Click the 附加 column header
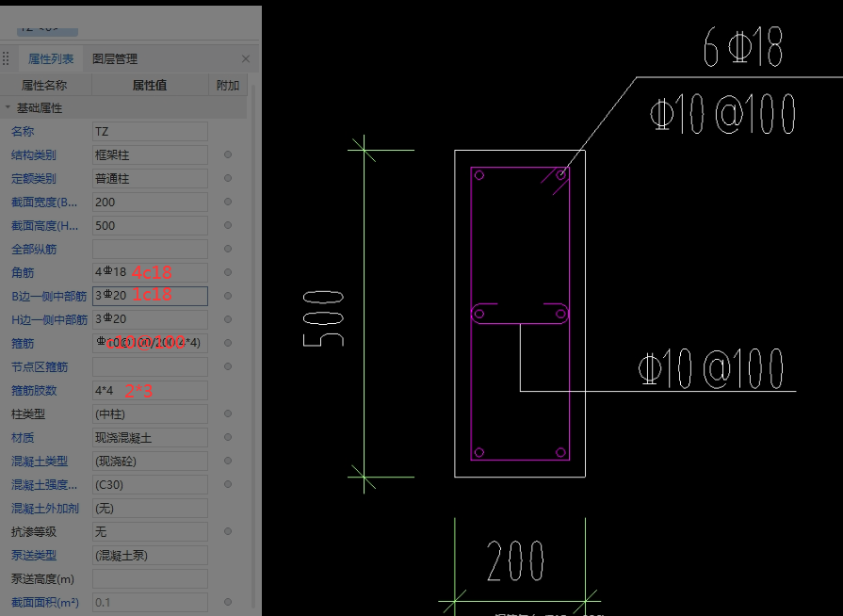 click(228, 86)
